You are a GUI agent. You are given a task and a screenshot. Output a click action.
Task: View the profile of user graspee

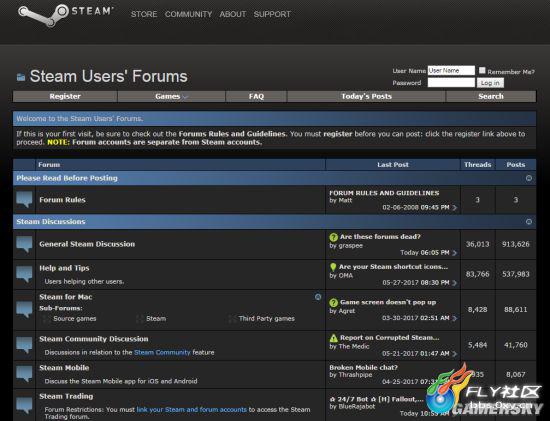click(351, 246)
